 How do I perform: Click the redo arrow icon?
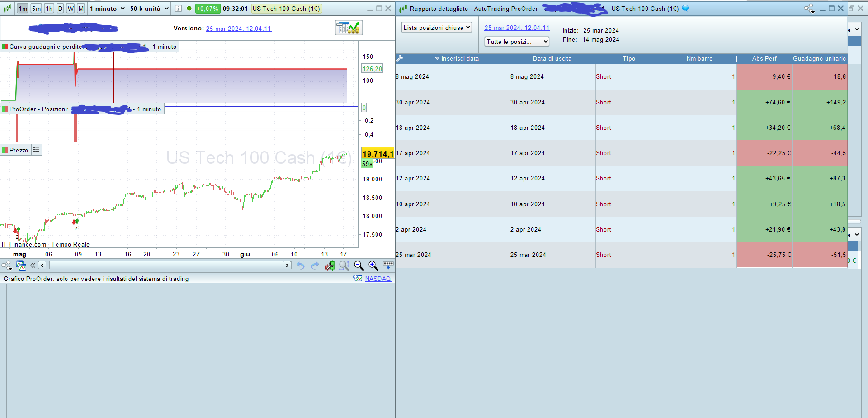click(315, 266)
